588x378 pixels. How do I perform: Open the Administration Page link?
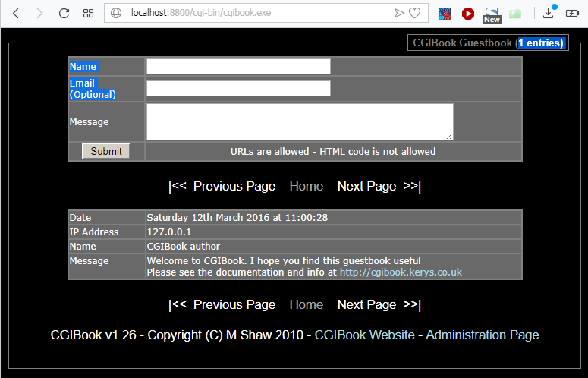pyautogui.click(x=483, y=335)
